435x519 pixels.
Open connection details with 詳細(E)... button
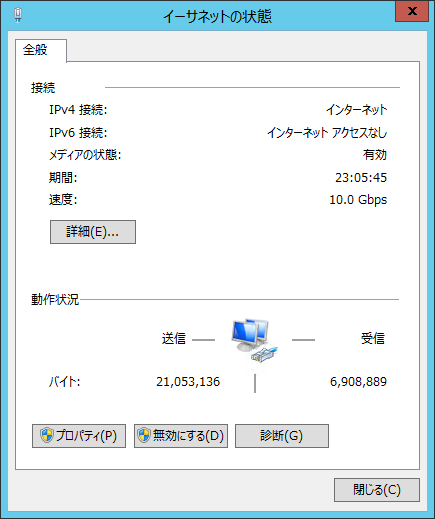(x=93, y=232)
